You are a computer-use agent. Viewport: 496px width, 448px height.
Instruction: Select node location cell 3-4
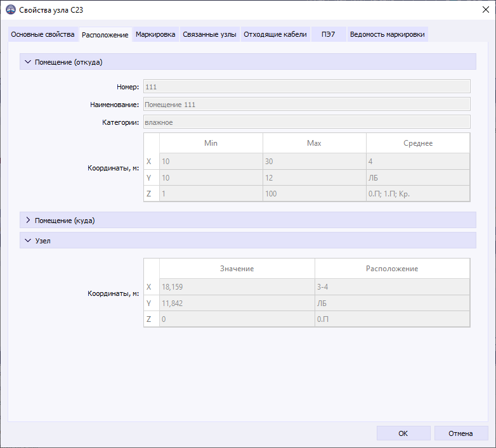click(392, 287)
